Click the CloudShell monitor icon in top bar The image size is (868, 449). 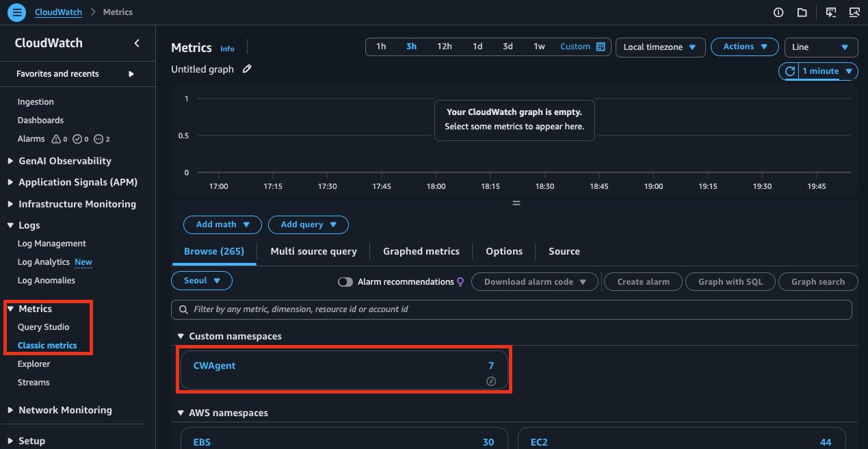click(831, 12)
